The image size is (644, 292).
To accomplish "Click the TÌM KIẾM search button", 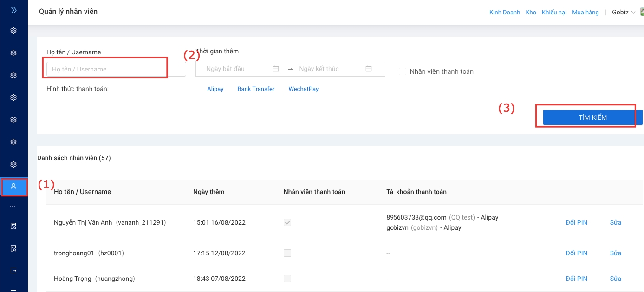I will (x=592, y=117).
